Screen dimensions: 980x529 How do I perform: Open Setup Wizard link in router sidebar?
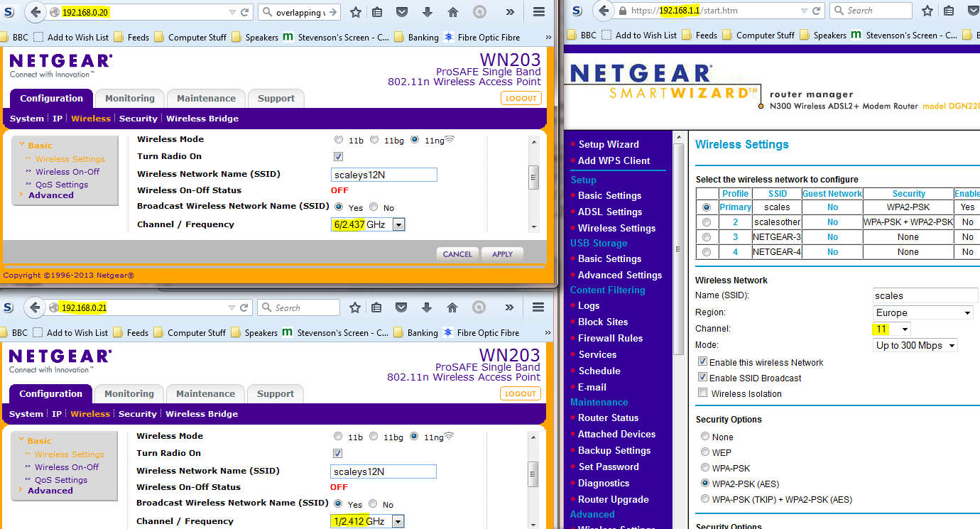(x=609, y=144)
